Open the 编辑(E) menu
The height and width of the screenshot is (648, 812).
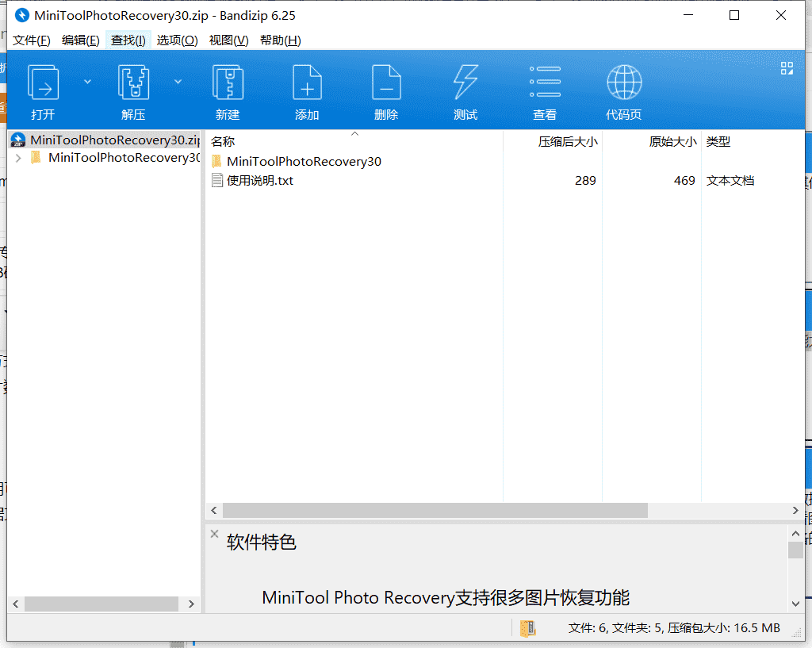[80, 40]
